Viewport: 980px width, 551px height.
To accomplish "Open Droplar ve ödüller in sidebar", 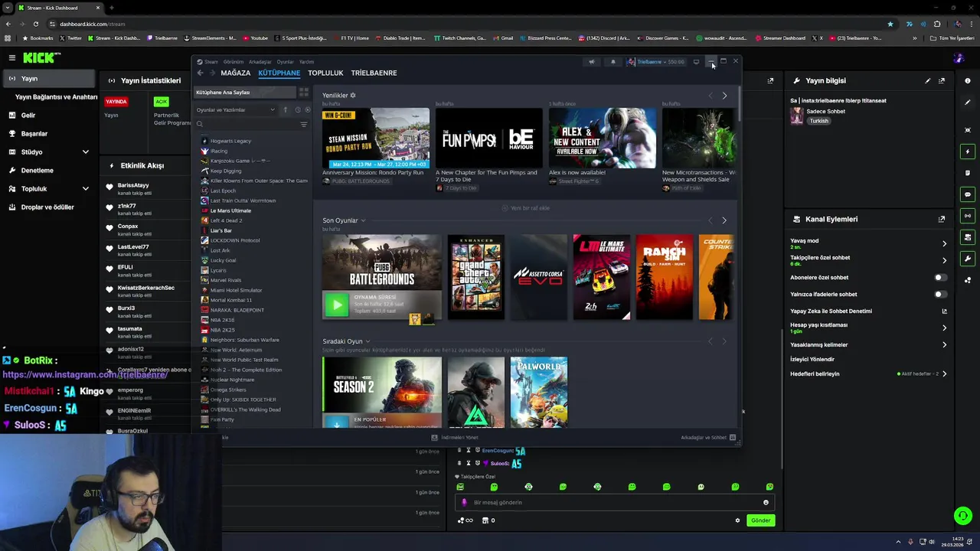I will [47, 207].
